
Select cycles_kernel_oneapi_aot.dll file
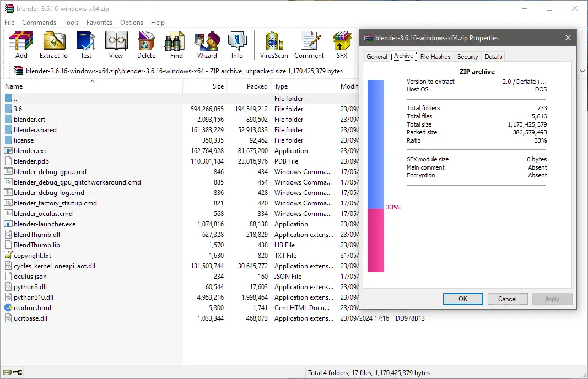(x=55, y=266)
